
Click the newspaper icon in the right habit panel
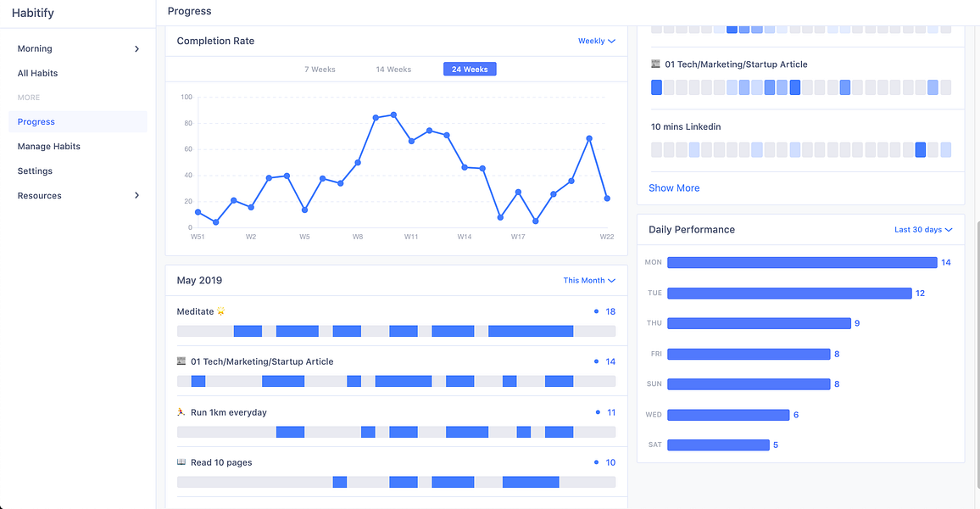(656, 64)
